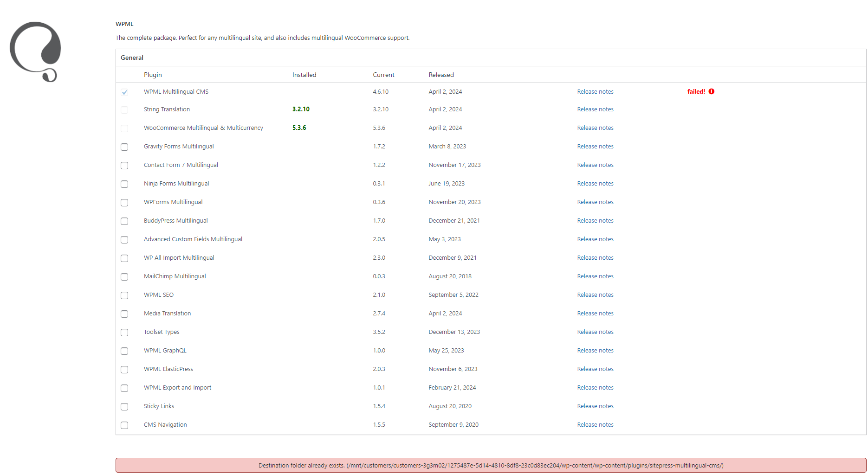This screenshot has width=868, height=474.
Task: Click the 'August 20, 2018' release date
Action: 450,276
